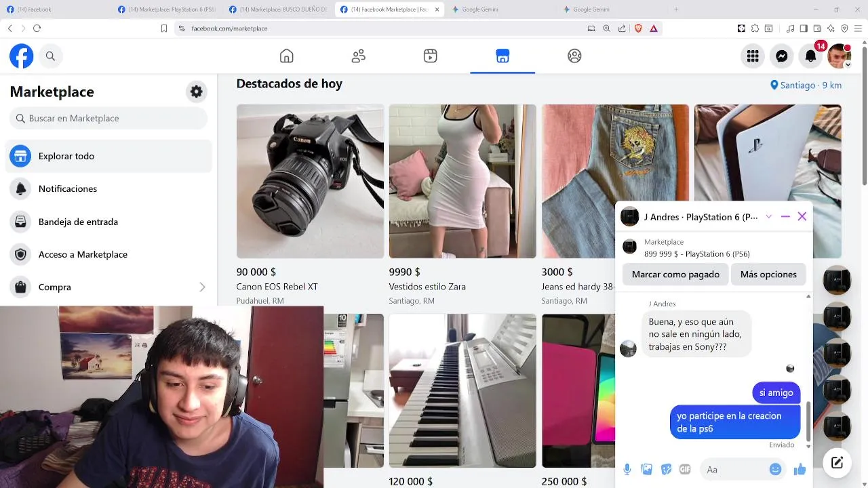
Task: Send a thumbs-up like in chat
Action: [800, 469]
